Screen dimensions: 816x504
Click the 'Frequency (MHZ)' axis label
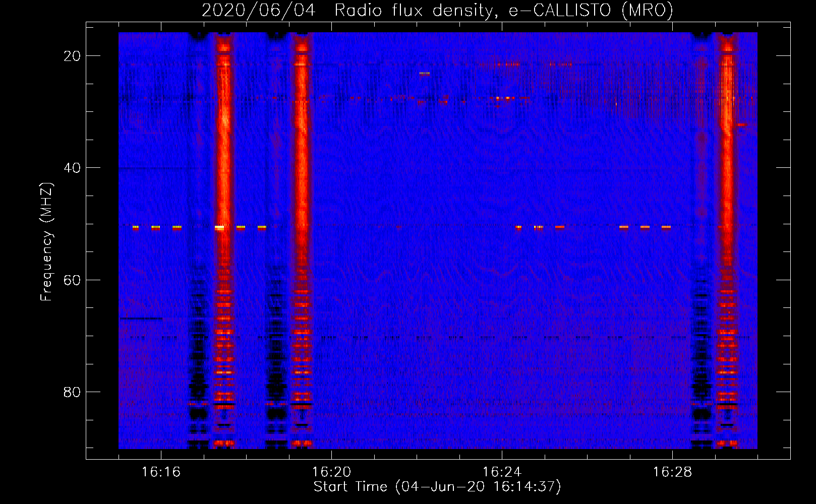click(46, 242)
